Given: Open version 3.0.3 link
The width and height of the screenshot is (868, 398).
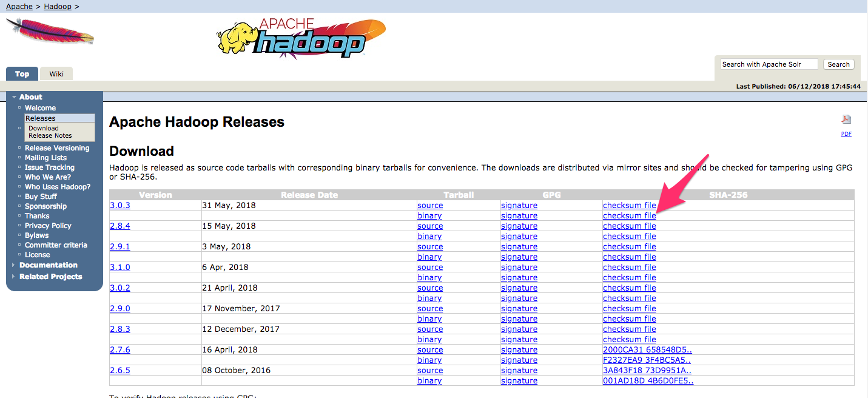Looking at the screenshot, I should 120,206.
